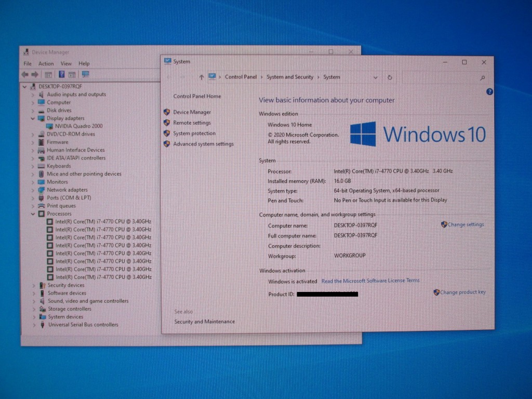Image resolution: width=532 pixels, height=399 pixels.
Task: Expand Mice and other pointing devices
Action: [33, 174]
